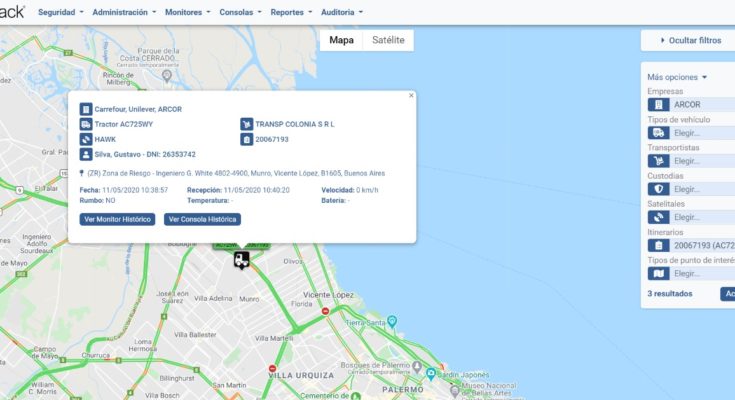735x400 pixels.
Task: Click the 3 resultados text
Action: 670,294
